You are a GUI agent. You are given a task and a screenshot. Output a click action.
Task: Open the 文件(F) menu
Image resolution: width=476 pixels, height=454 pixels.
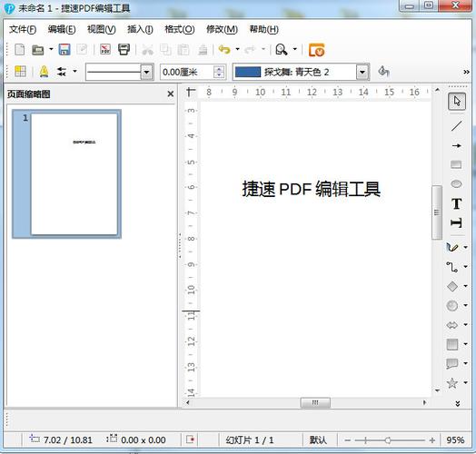pos(23,29)
